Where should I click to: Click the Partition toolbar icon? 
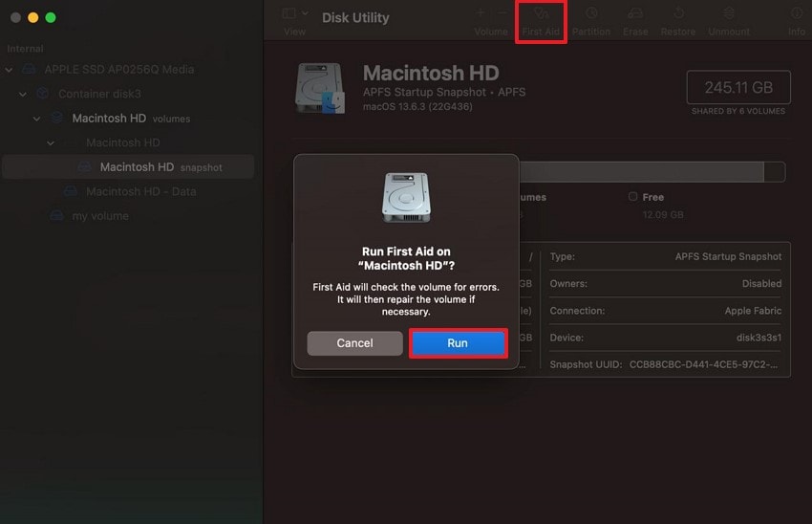[591, 13]
